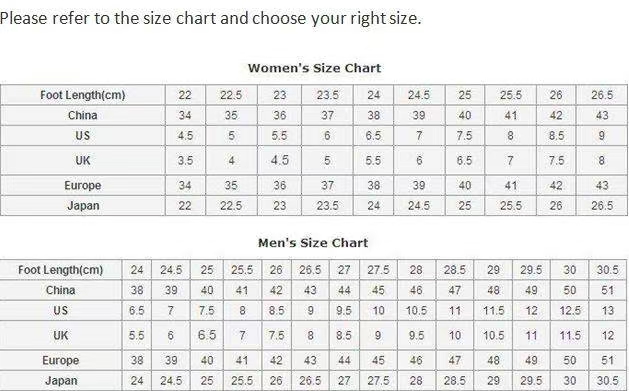Click men's Europe size 47 cell
The width and height of the screenshot is (629, 391).
pos(455,360)
